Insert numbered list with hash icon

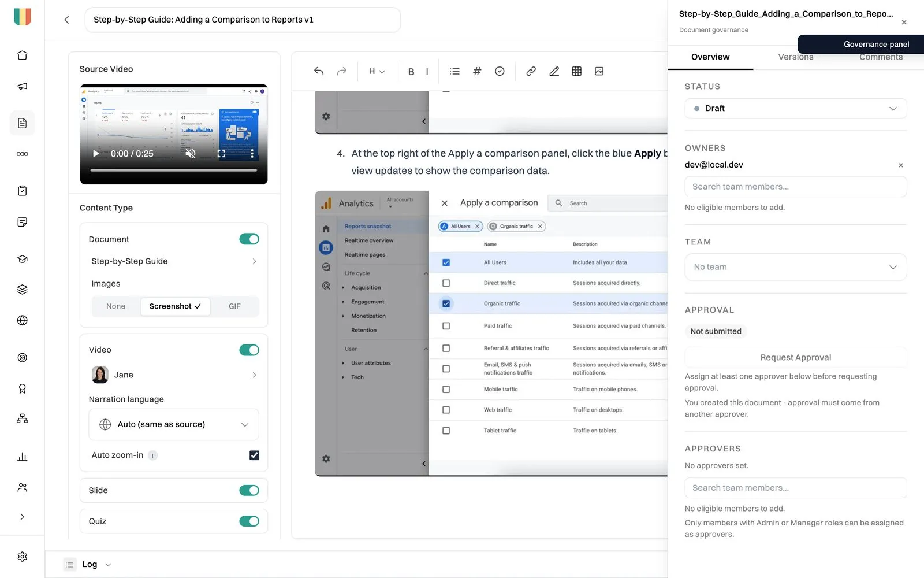pos(477,71)
